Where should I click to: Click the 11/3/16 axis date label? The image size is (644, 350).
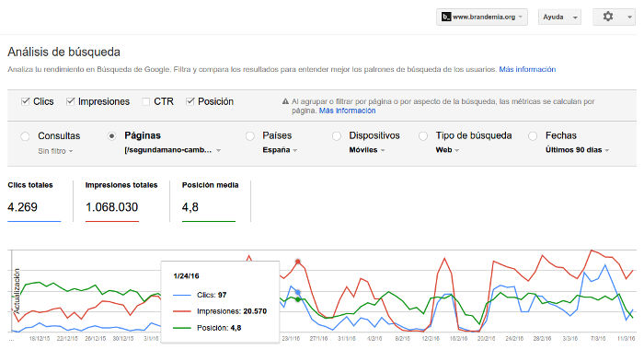point(626,339)
